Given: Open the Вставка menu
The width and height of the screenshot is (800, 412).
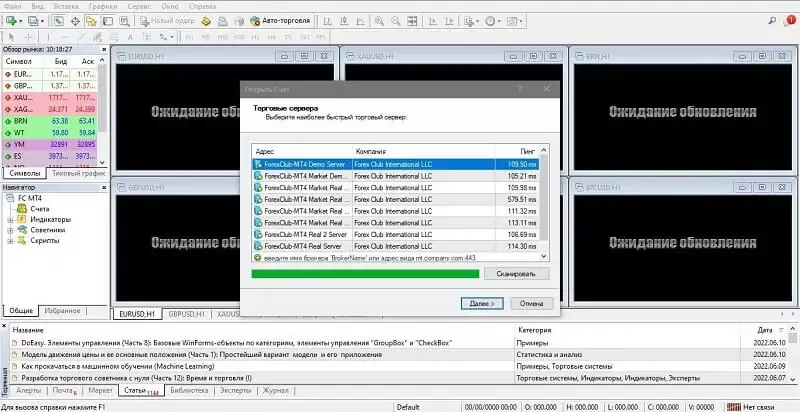Looking at the screenshot, I should [x=65, y=6].
